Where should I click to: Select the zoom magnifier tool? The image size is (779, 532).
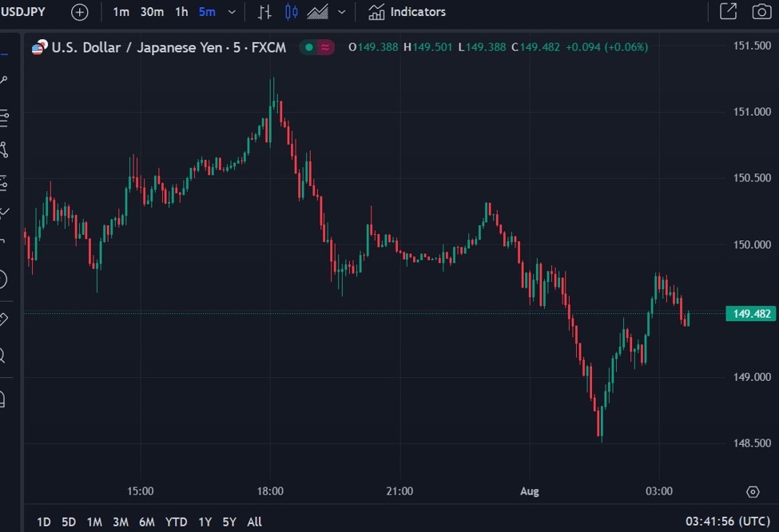click(8, 357)
